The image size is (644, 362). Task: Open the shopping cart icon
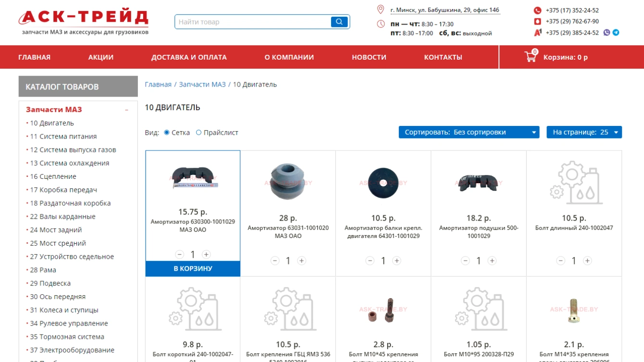point(531,56)
